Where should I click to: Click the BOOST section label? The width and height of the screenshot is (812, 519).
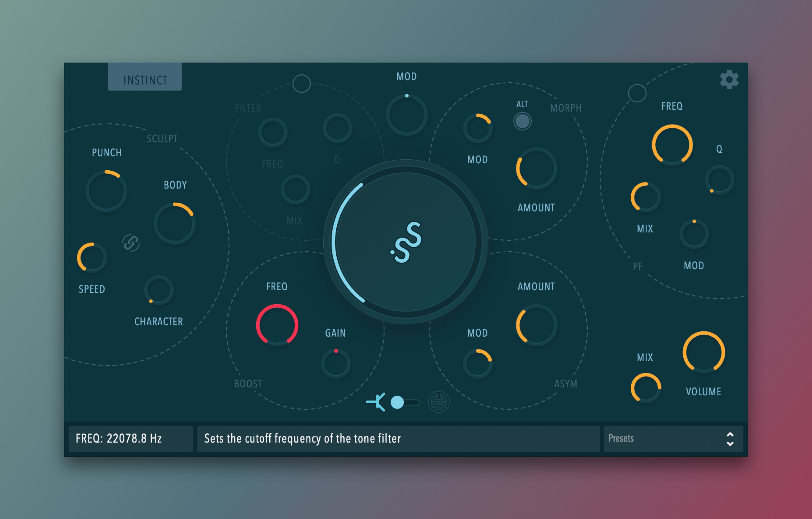coord(248,384)
